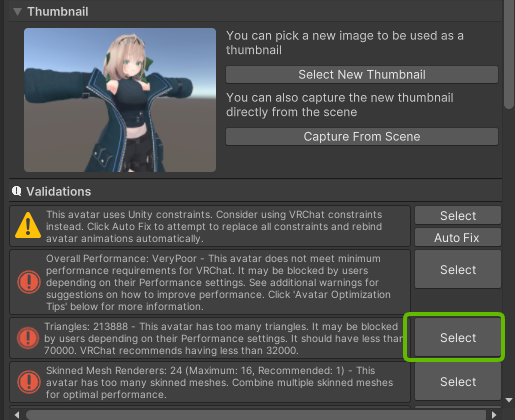This screenshot has height=420, width=515.
Task: Click the red error icon for Triangles
Action: [28, 338]
